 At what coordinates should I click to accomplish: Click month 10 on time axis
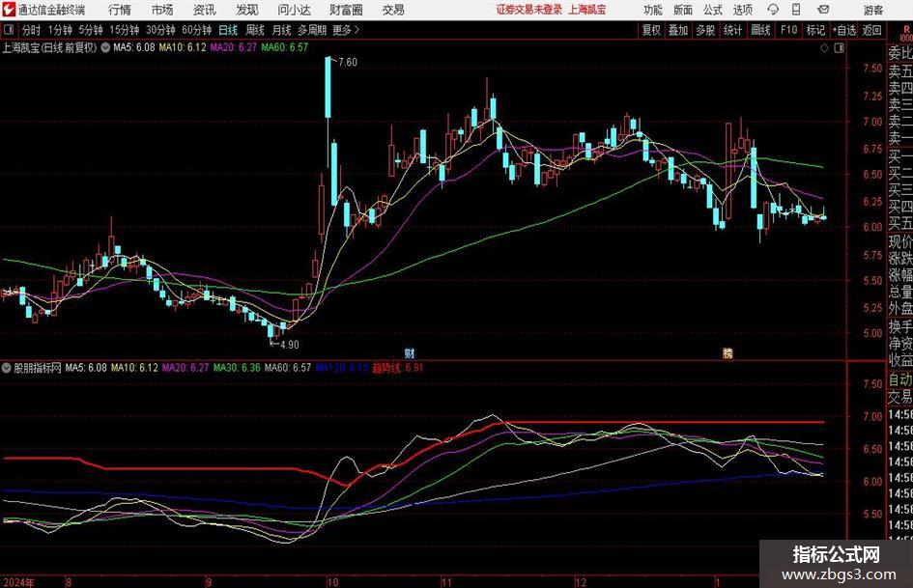(332, 582)
